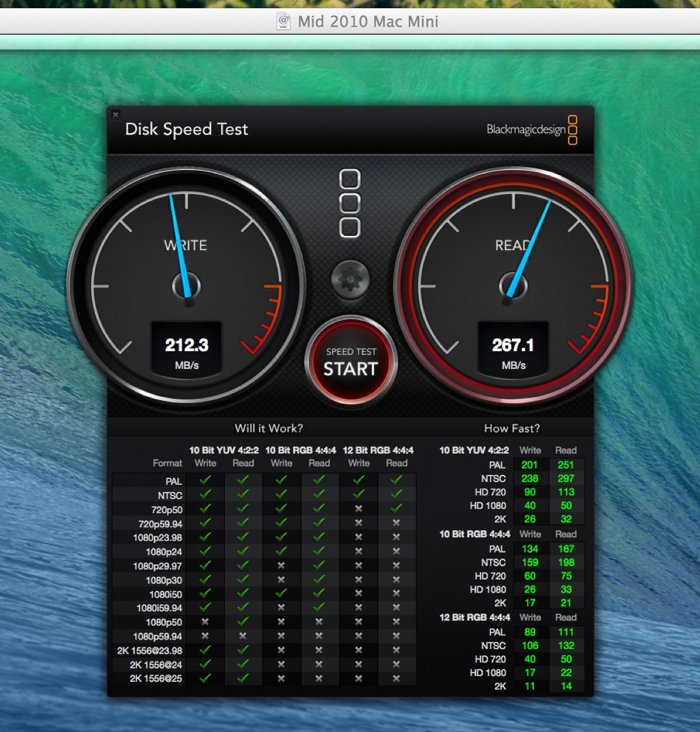
Task: Click the 132 NTSC read value for 12 Bit RGB
Action: coord(566,646)
